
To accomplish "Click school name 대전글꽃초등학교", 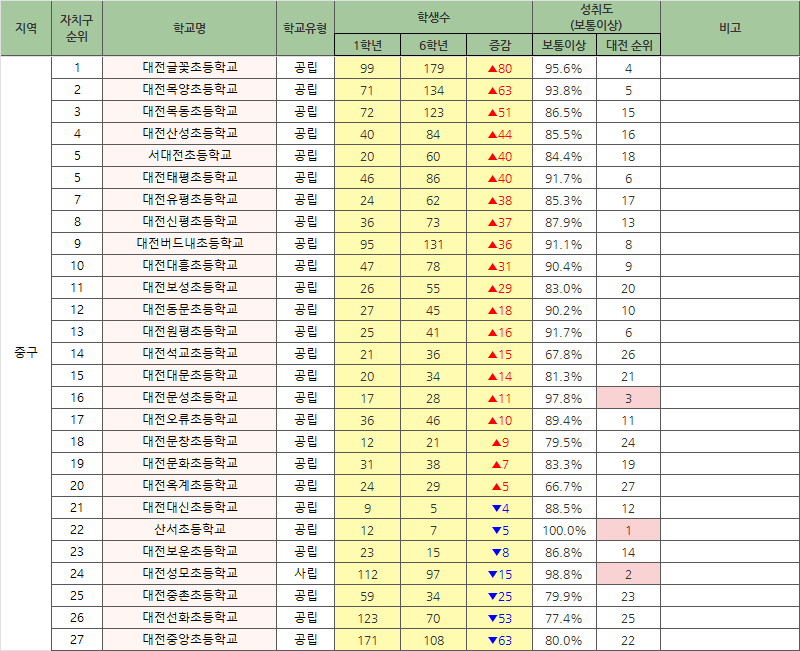I will coord(189,67).
